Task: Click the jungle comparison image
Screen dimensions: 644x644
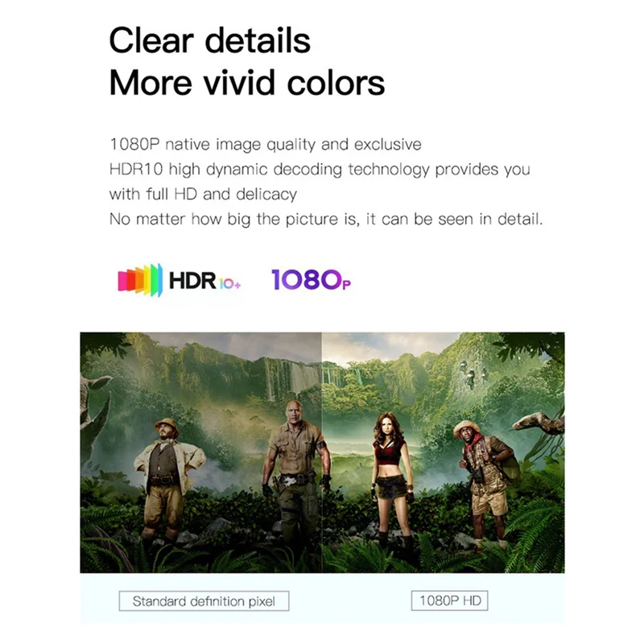Action: pyautogui.click(x=322, y=452)
